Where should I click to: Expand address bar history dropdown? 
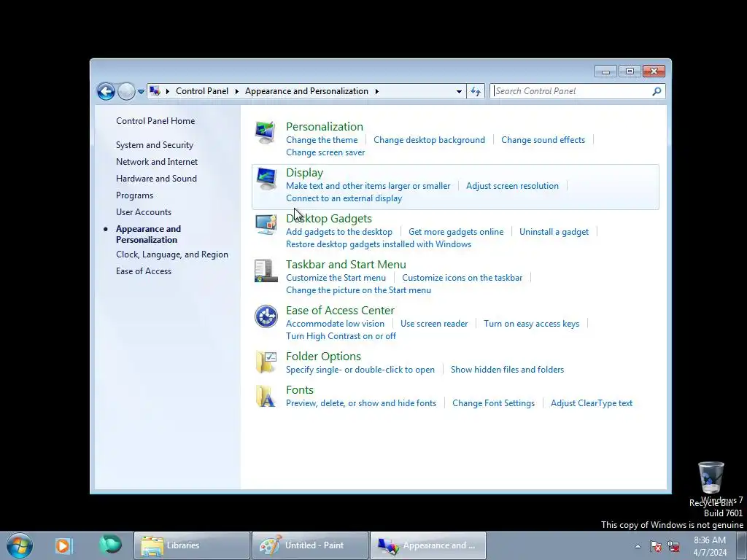[x=459, y=91]
